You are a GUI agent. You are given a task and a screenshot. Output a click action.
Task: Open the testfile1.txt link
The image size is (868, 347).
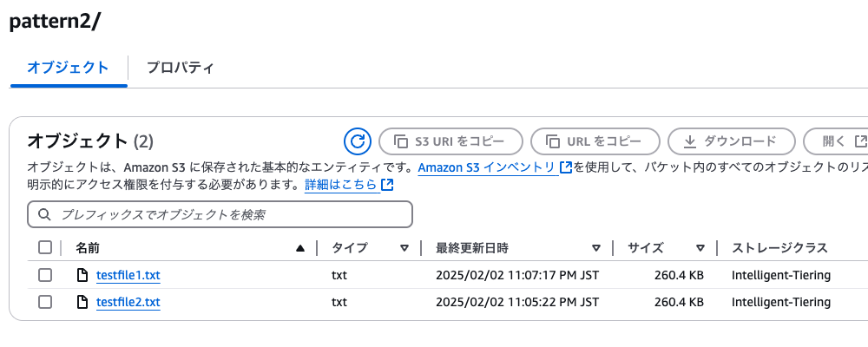coord(128,275)
